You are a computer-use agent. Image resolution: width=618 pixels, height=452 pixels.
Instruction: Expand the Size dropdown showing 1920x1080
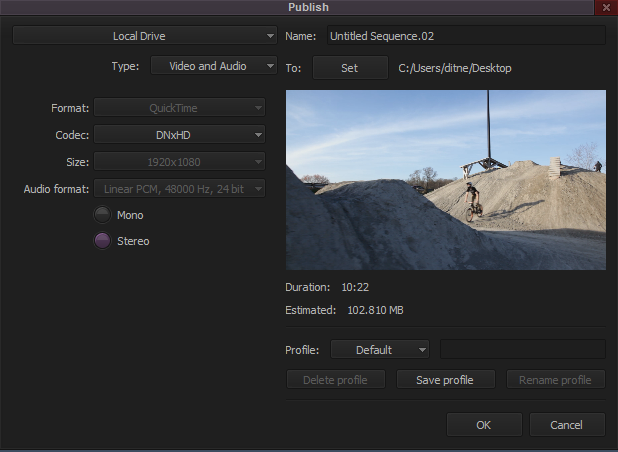tap(180, 161)
